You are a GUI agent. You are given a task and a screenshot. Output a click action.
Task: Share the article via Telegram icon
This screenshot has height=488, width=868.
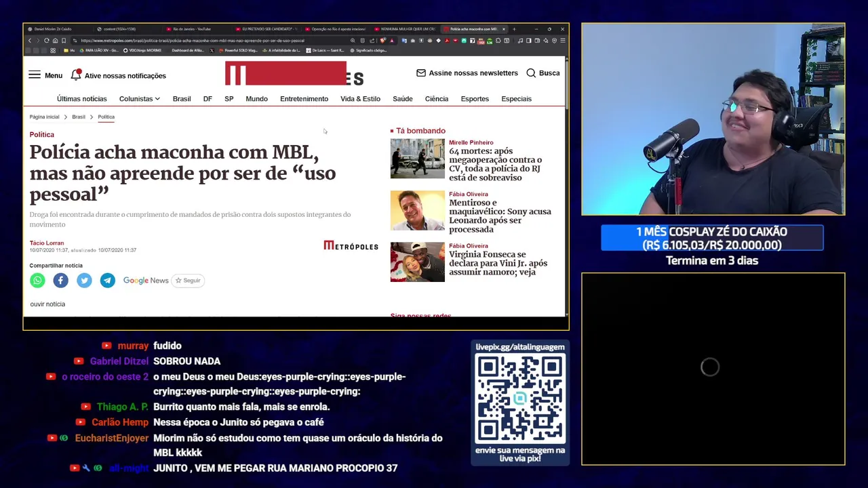(x=108, y=280)
